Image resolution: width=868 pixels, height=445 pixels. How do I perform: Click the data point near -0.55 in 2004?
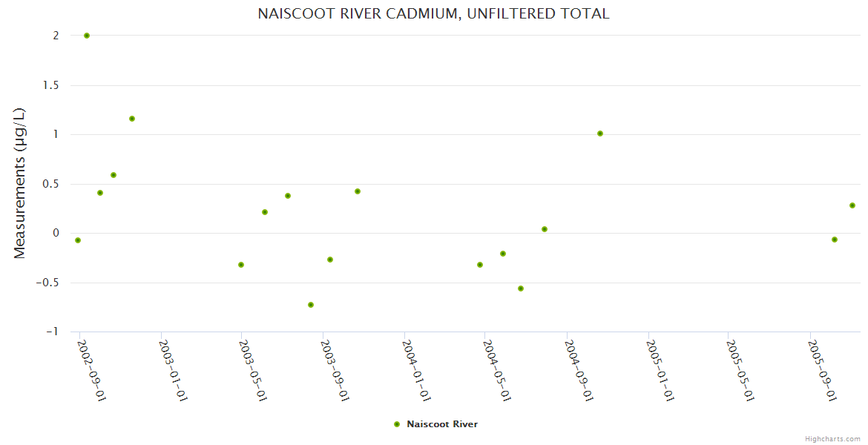pos(521,289)
